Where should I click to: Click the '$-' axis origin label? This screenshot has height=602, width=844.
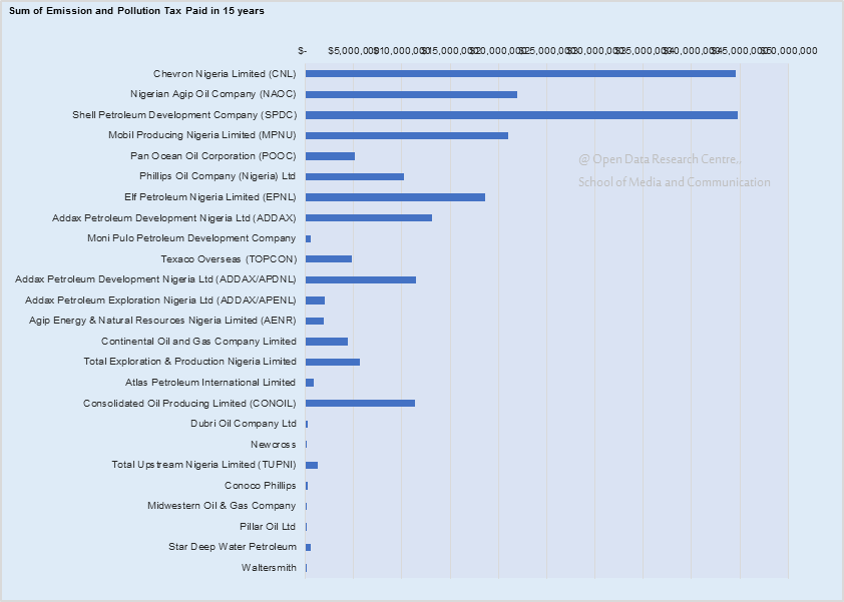tap(302, 51)
